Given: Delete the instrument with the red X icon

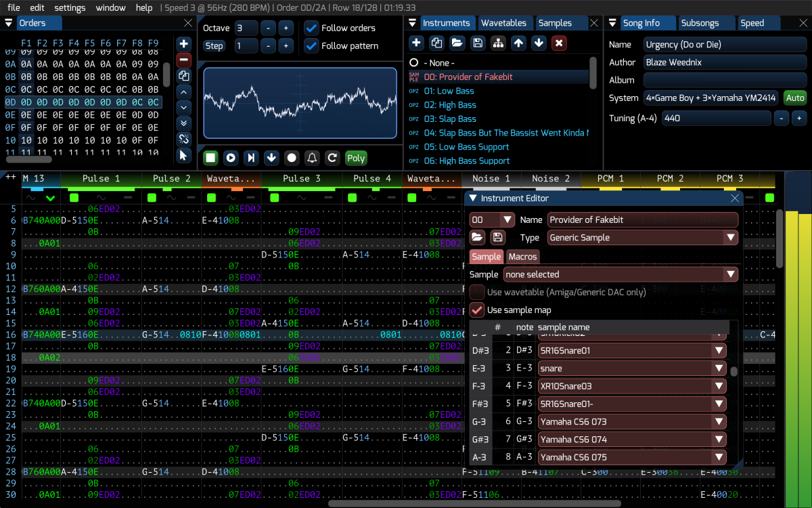Looking at the screenshot, I should tap(559, 43).
